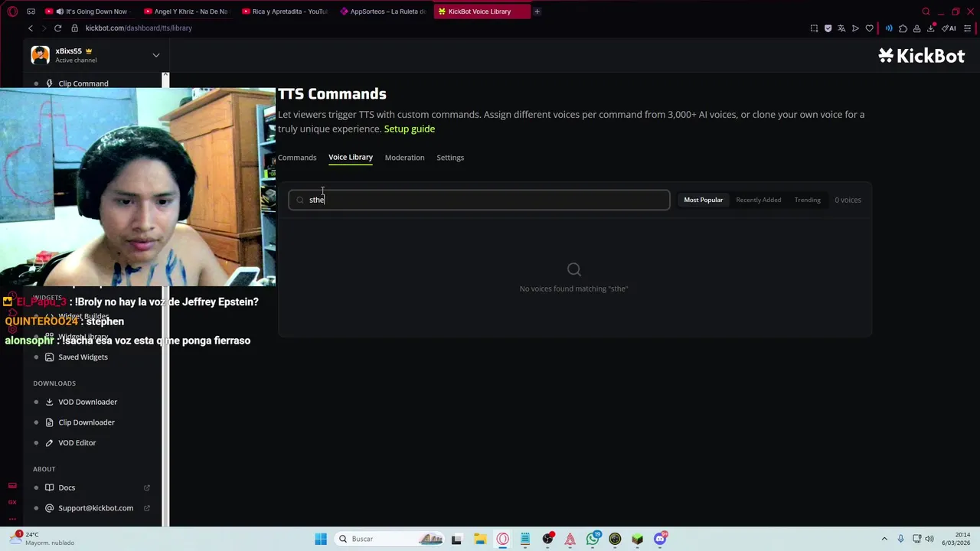Open a new browser tab with plus button
Viewport: 980px width, 551px height.
537,11
